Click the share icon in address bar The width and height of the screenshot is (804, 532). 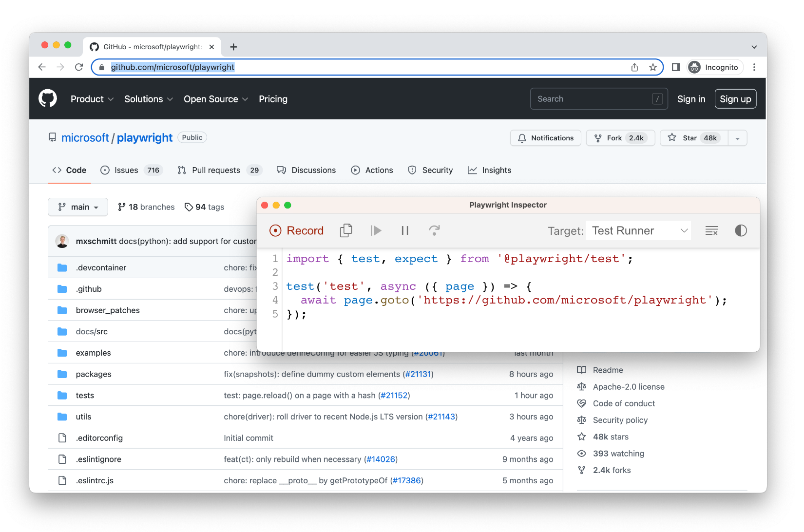point(634,67)
